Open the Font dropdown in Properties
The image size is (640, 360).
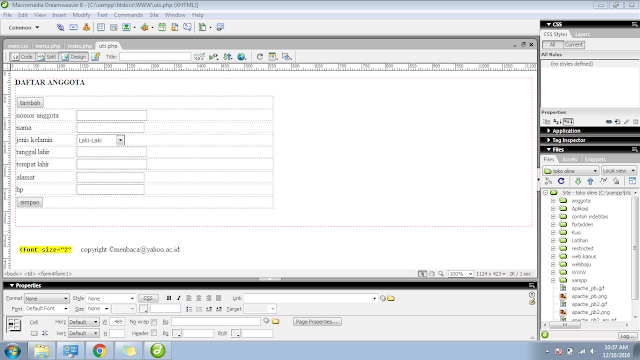[x=46, y=309]
